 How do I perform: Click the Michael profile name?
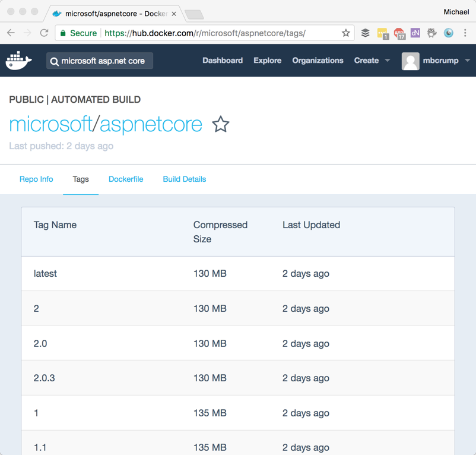pyautogui.click(x=456, y=12)
